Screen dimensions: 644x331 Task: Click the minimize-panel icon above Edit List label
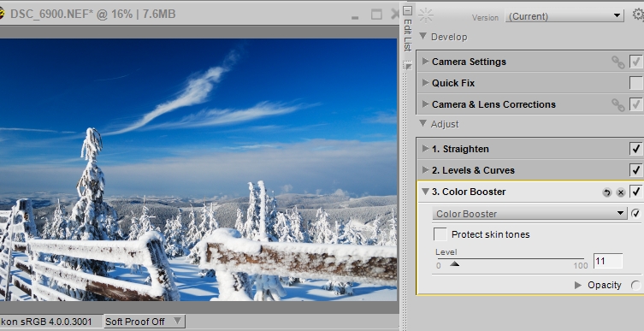[407, 10]
